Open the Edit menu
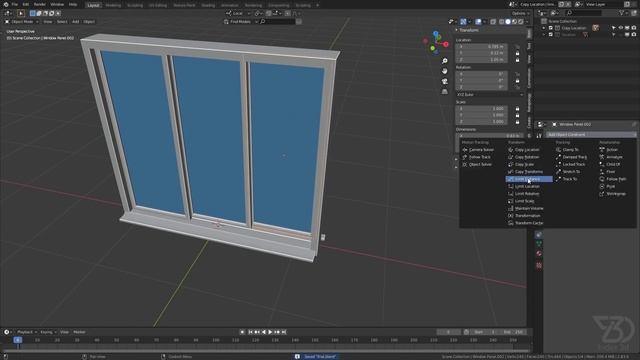This screenshot has height=360, width=640. click(x=26, y=4)
